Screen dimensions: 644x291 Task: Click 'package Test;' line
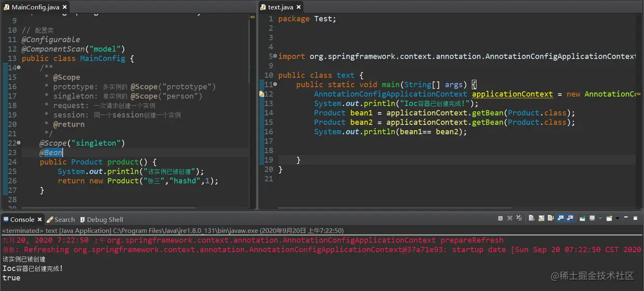pos(307,19)
